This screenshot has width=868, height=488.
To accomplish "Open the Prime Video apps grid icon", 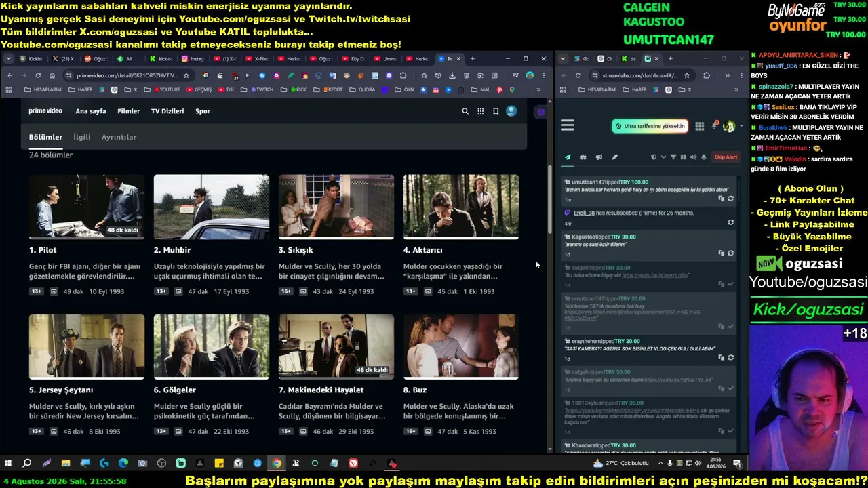I will [x=481, y=111].
